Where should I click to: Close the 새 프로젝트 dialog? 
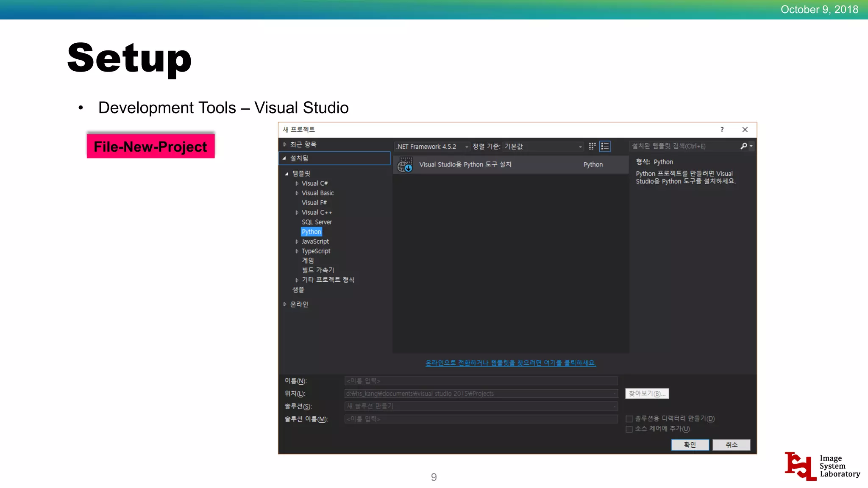(x=745, y=130)
